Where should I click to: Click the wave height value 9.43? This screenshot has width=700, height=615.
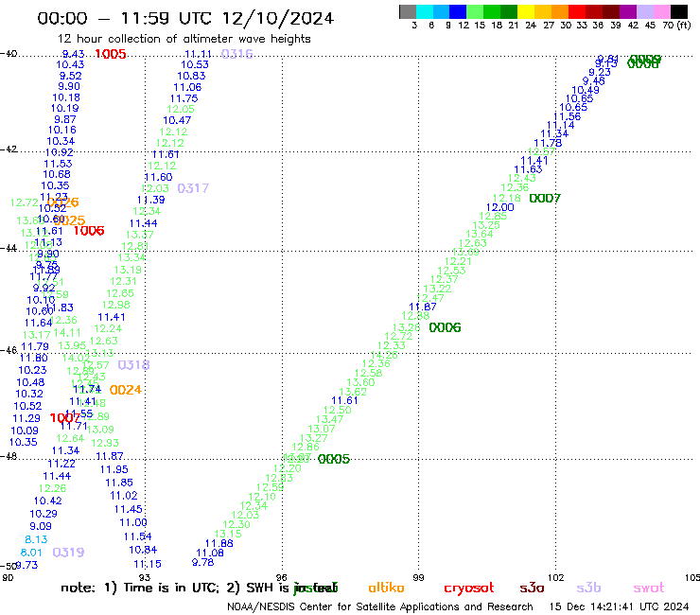coord(73,54)
